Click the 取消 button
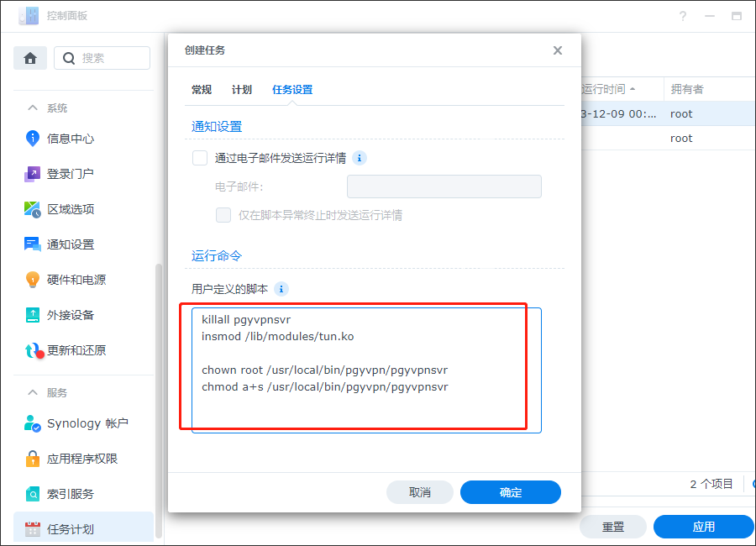The height and width of the screenshot is (546, 756). pos(419,492)
